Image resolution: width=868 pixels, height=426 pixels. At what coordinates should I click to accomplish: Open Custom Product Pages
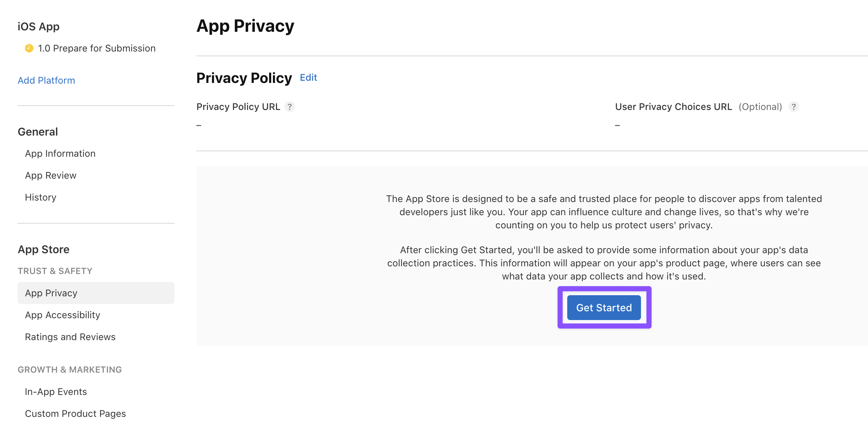point(75,413)
